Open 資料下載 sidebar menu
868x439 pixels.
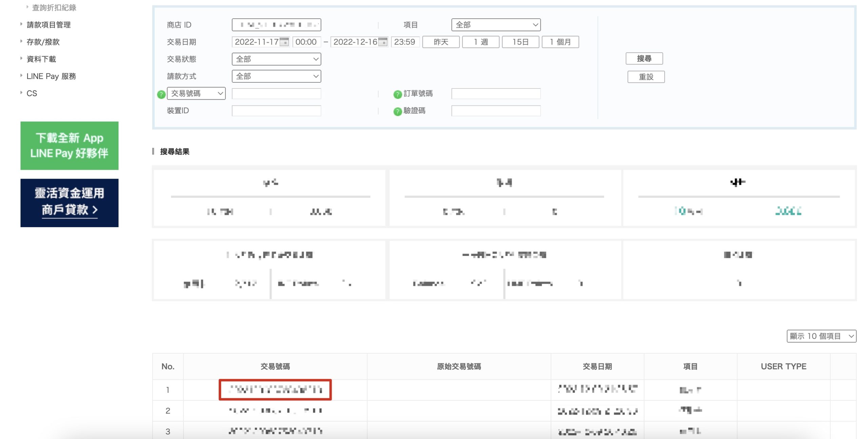coord(41,59)
